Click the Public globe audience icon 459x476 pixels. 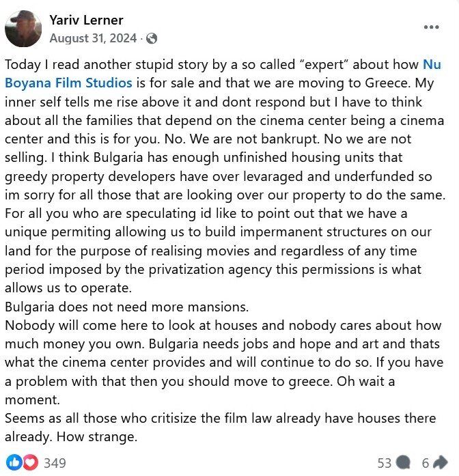(152, 39)
